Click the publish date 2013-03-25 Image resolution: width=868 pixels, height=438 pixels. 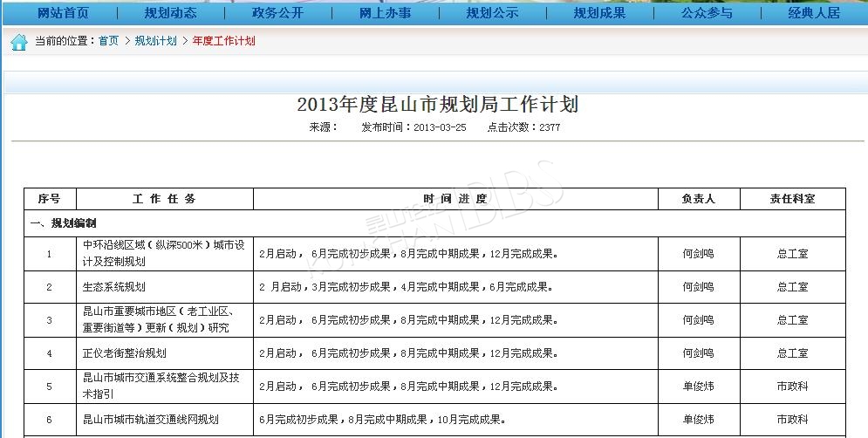pos(440,127)
